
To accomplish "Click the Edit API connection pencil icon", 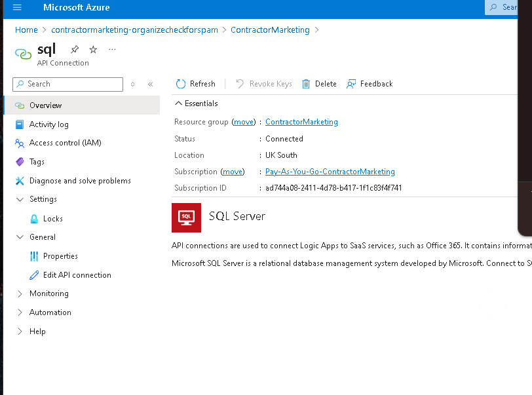I will click(34, 275).
